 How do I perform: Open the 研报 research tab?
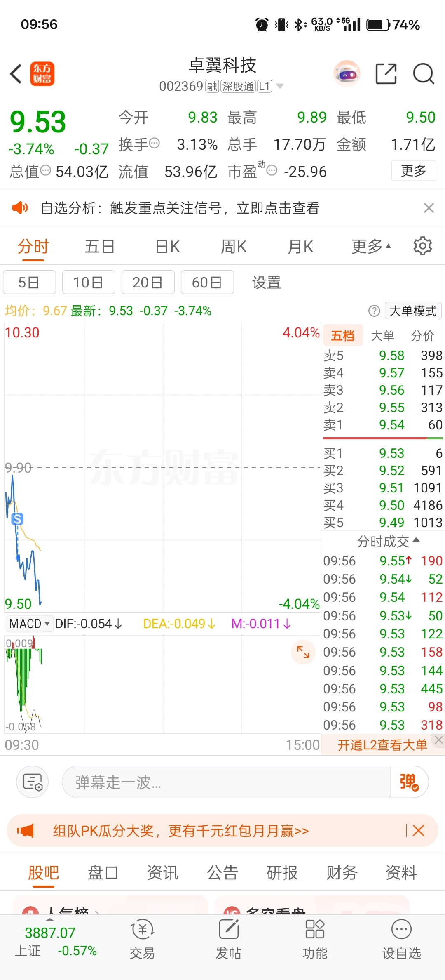282,873
